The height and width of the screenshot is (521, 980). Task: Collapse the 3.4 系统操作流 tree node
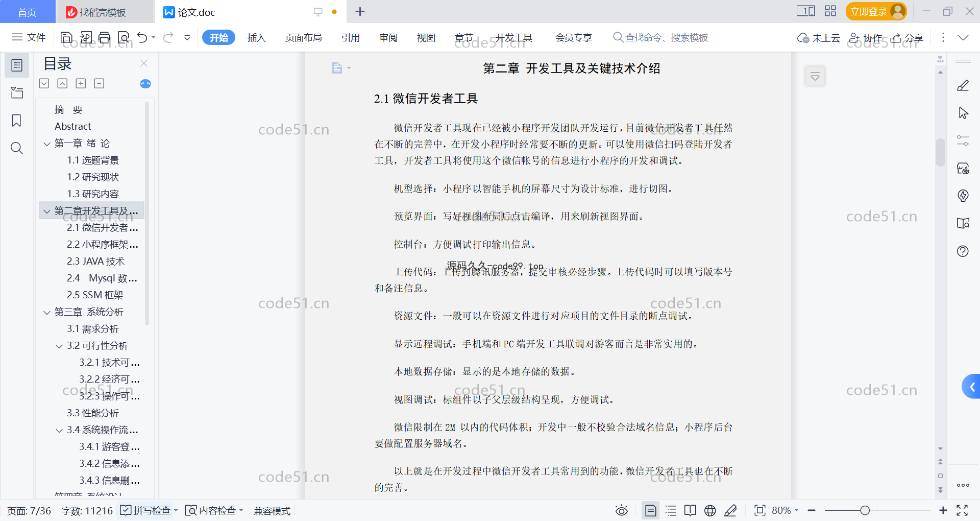[59, 430]
